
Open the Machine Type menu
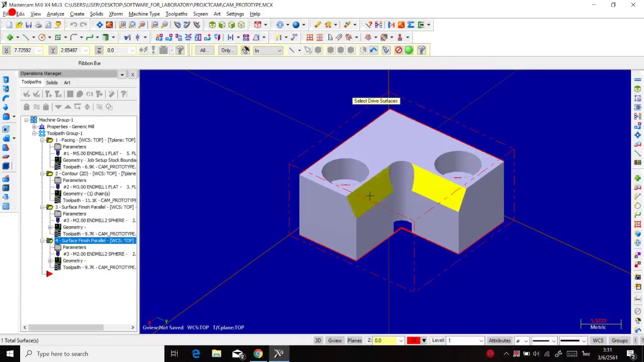(144, 14)
